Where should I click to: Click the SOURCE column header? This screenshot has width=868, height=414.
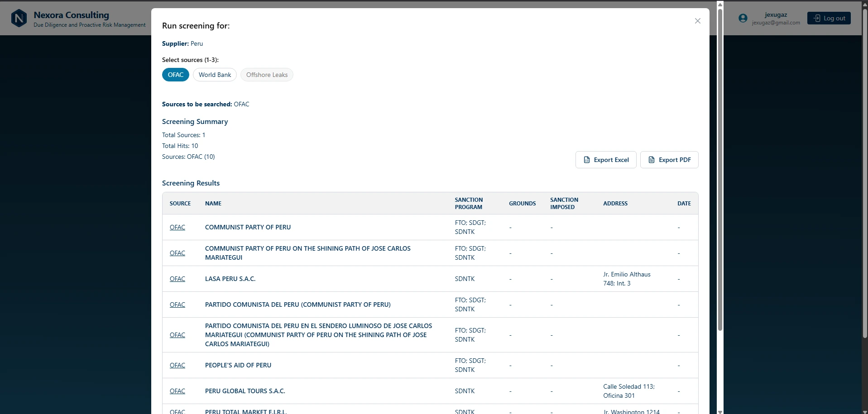pyautogui.click(x=180, y=204)
